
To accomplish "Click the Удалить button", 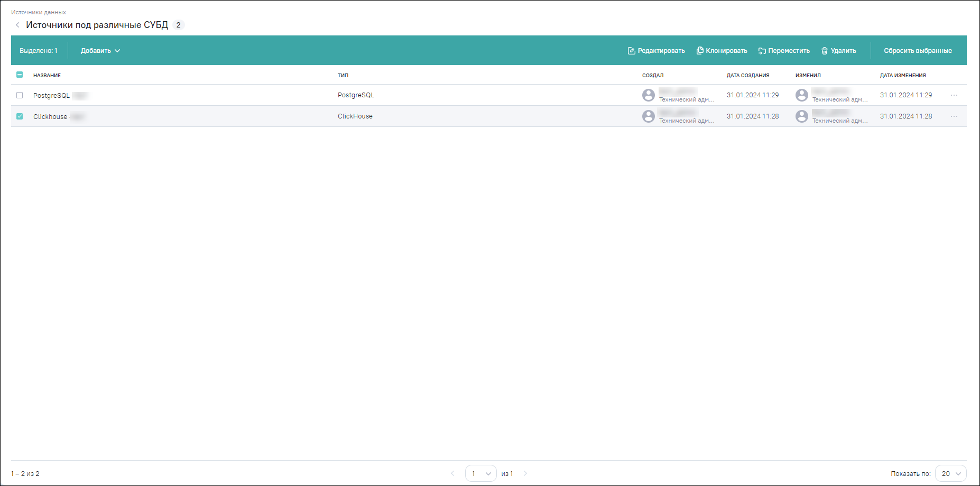I will click(838, 51).
